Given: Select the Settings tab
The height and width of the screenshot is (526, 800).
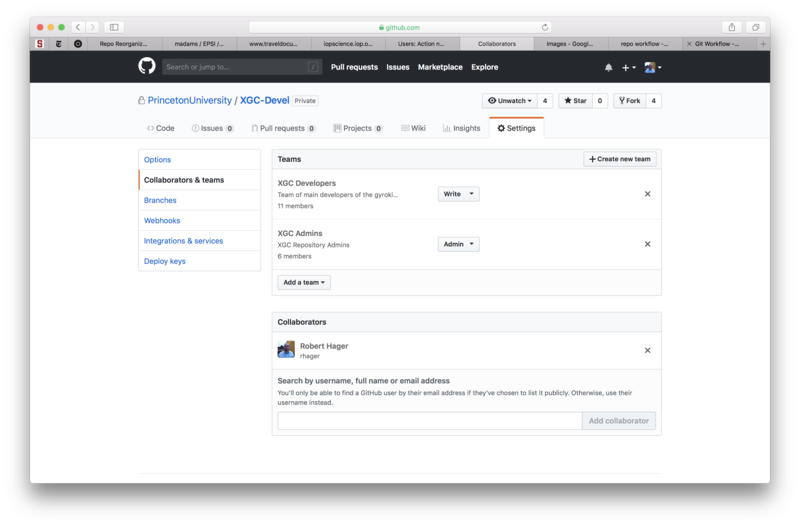Looking at the screenshot, I should pyautogui.click(x=516, y=128).
